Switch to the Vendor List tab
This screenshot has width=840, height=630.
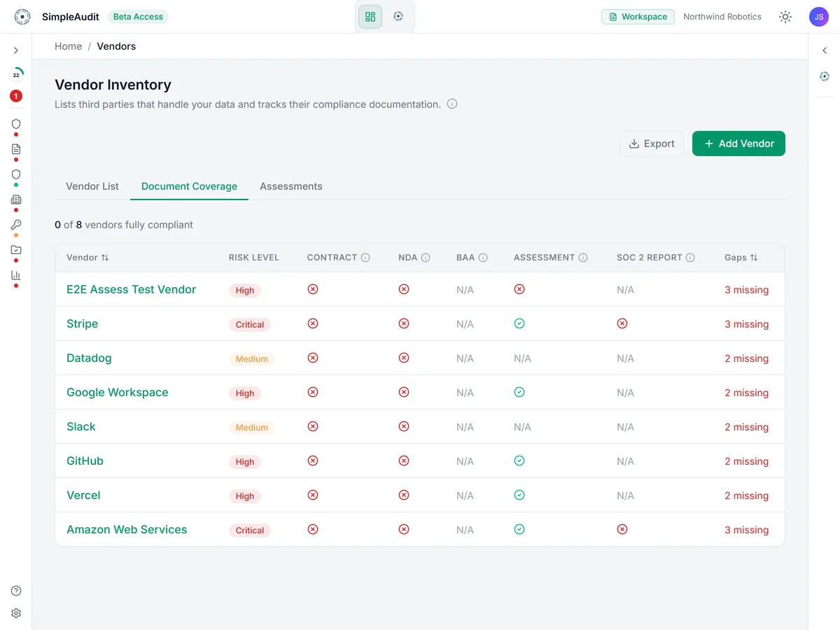[92, 186]
